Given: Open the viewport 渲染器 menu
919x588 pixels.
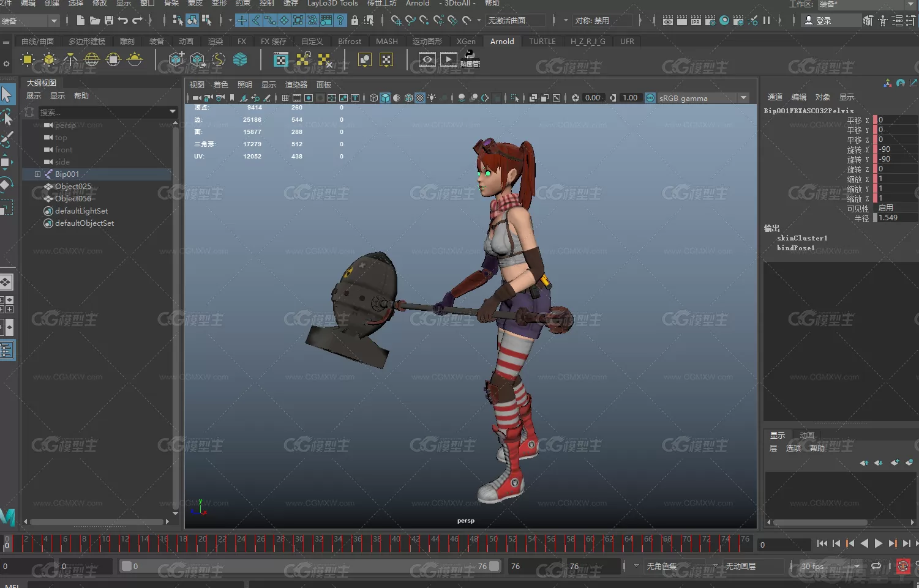Looking at the screenshot, I should tap(296, 84).
